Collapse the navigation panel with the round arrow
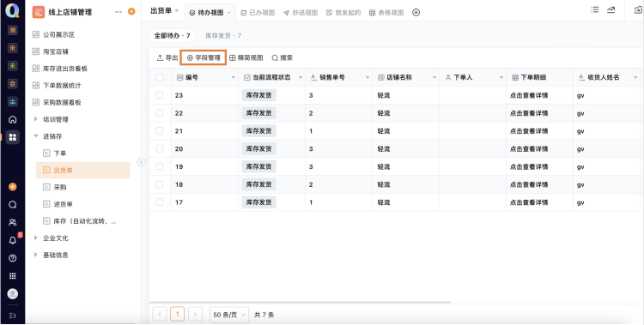 click(x=142, y=162)
